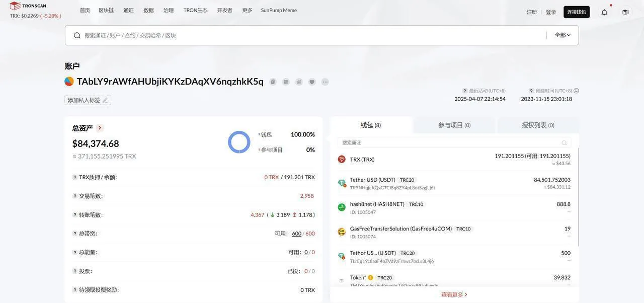Screen dimensions: 644x303
Task: Favorite this account with the heart icon
Action: [312, 82]
